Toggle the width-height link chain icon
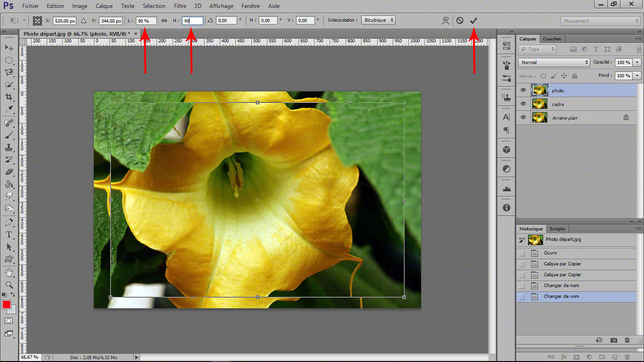644x362 pixels. pos(165,21)
